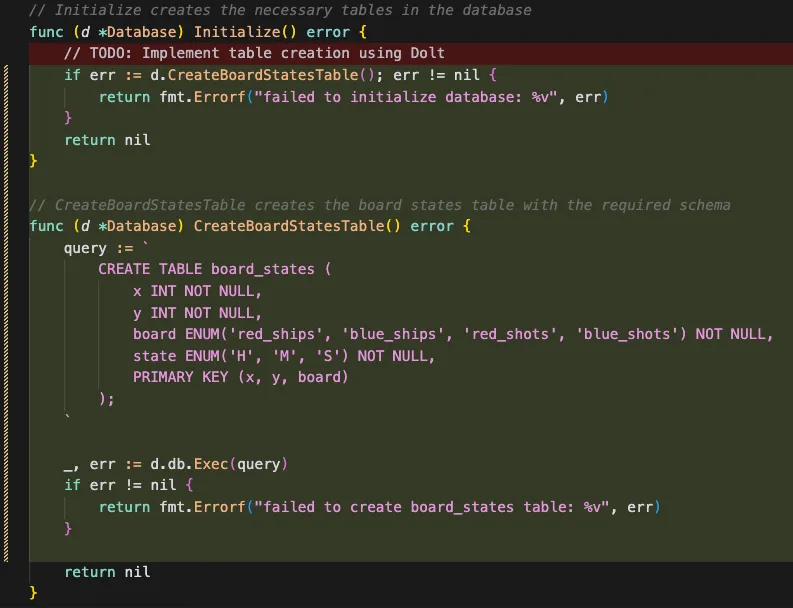
Task: Place cursor on the final return nil
Action: (107, 572)
